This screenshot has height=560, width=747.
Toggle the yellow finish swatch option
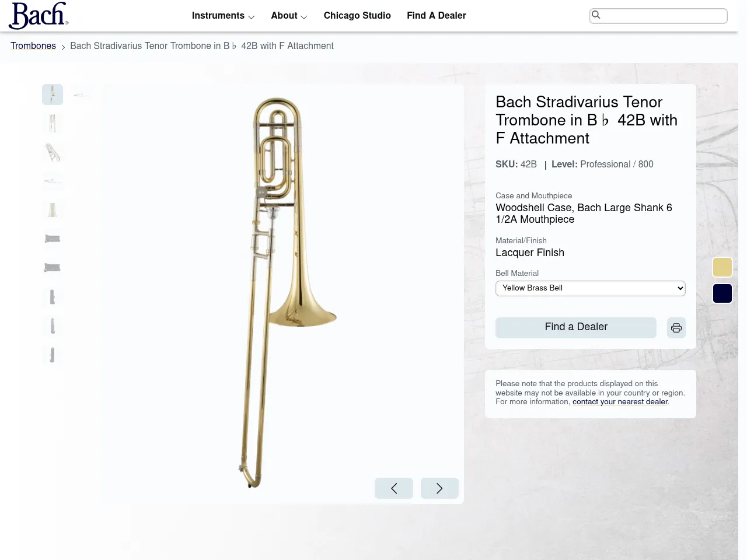click(722, 267)
